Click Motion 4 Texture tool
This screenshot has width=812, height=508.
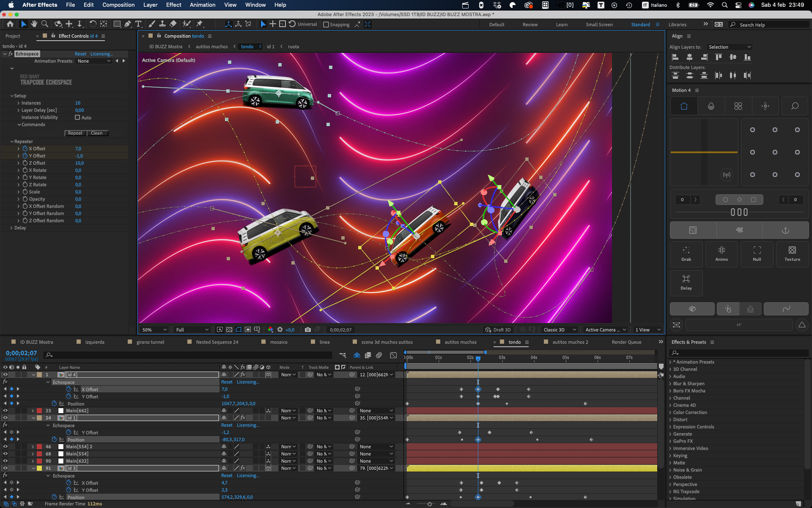tap(792, 254)
